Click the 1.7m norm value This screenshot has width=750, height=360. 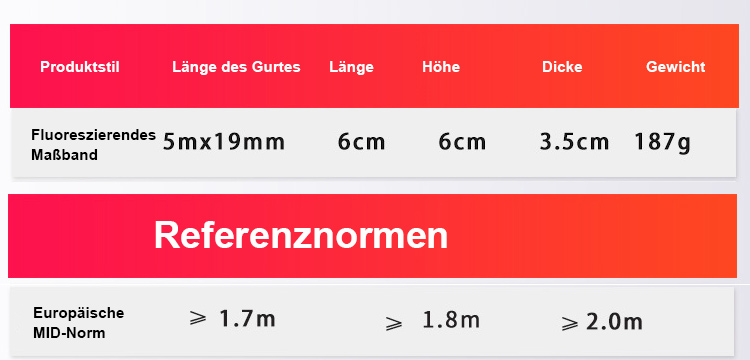[247, 319]
